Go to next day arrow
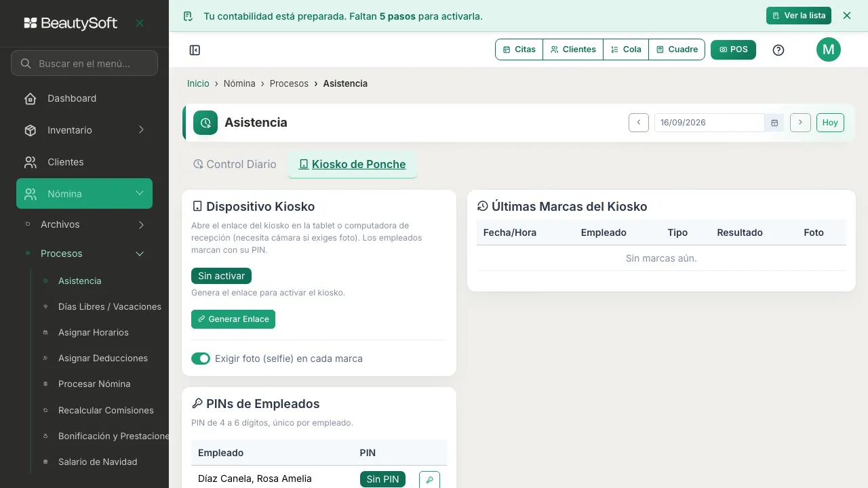 pos(800,123)
